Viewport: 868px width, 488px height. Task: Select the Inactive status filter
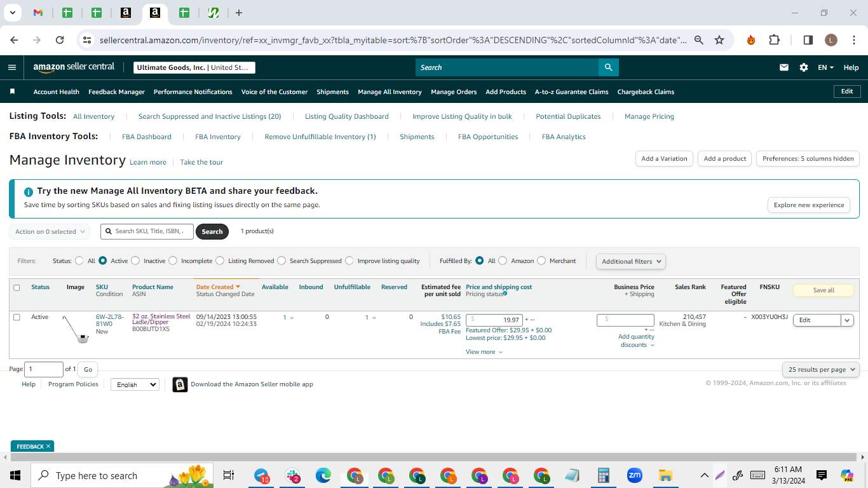[135, 261]
